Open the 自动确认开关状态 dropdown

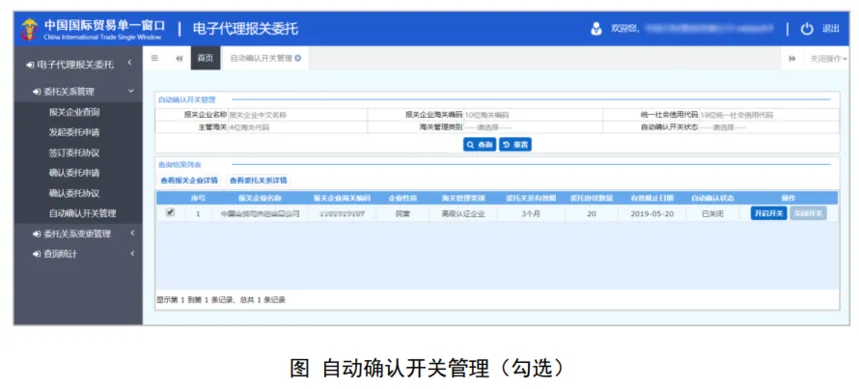(768, 127)
